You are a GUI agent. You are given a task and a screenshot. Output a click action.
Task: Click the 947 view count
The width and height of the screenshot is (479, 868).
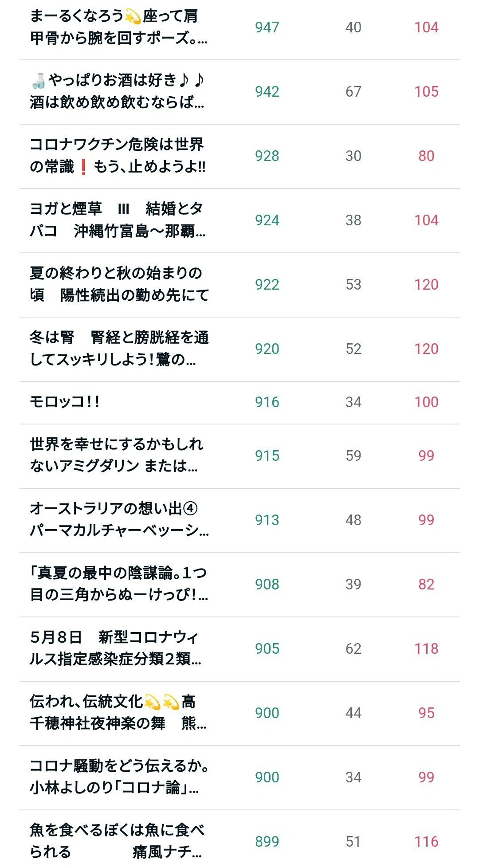(267, 27)
